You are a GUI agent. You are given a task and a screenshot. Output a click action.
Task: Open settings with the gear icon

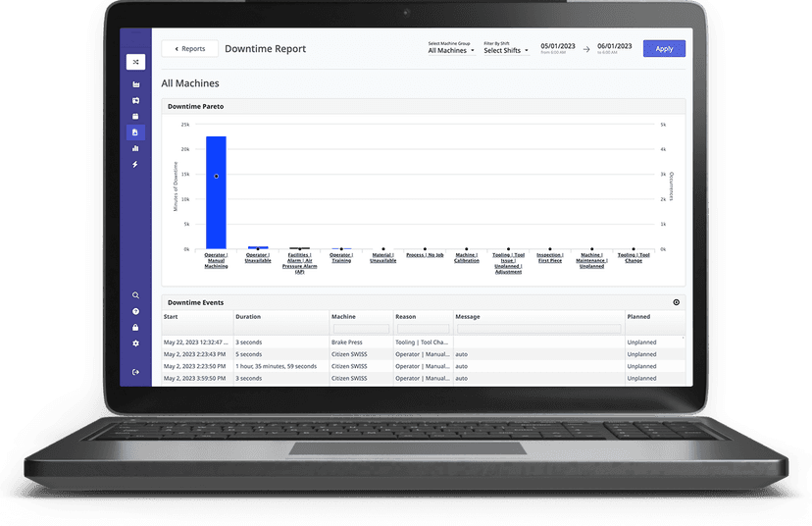point(135,342)
